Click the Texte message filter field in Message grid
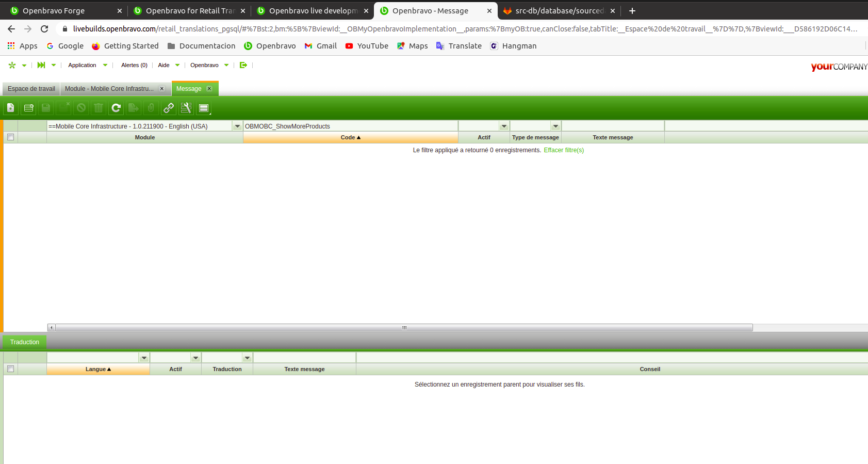The height and width of the screenshot is (464, 868). pos(613,126)
